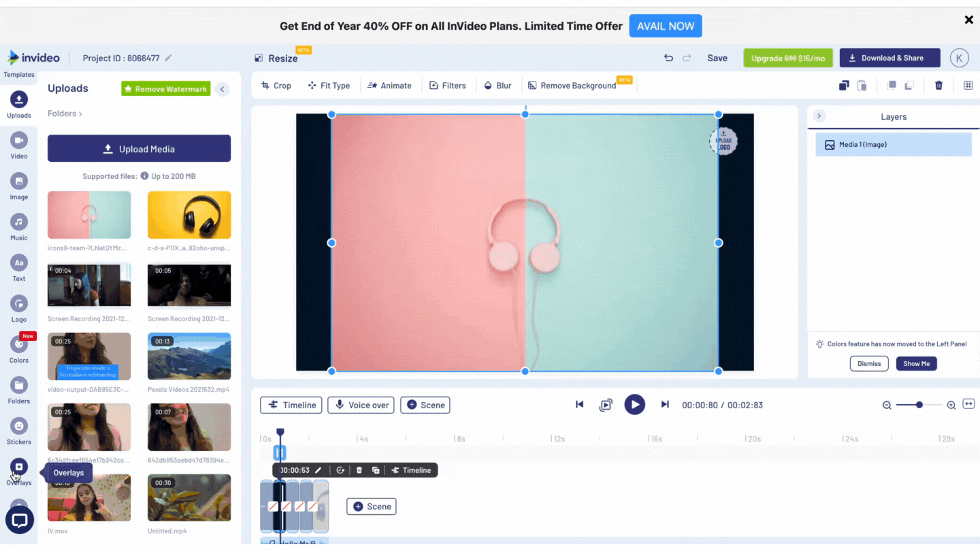Switch to the Templates tab
The width and height of the screenshot is (980, 551).
(x=19, y=75)
